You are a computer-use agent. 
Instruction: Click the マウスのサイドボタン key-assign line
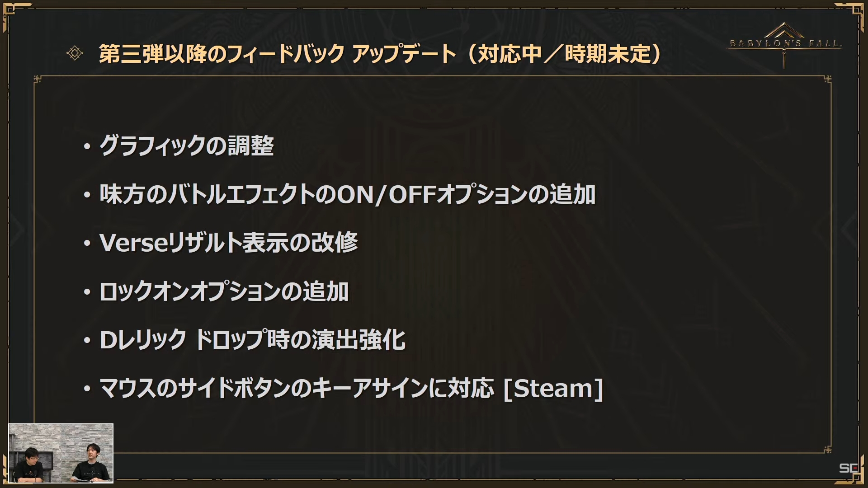(351, 388)
